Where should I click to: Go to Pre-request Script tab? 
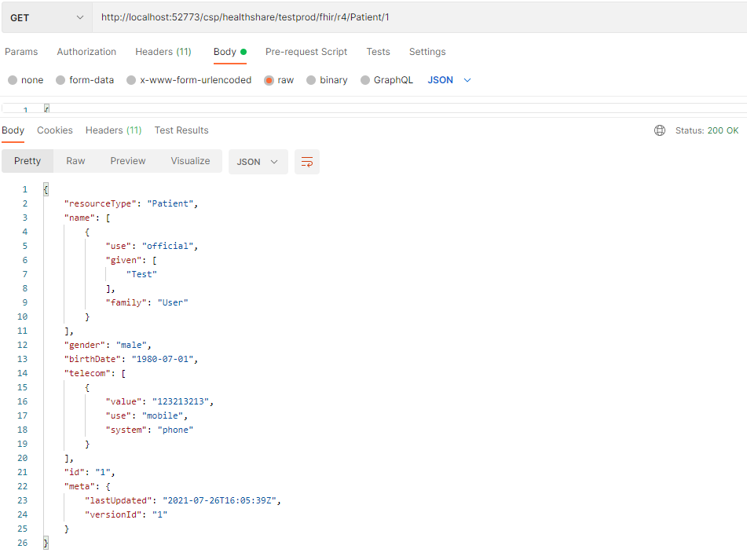306,52
